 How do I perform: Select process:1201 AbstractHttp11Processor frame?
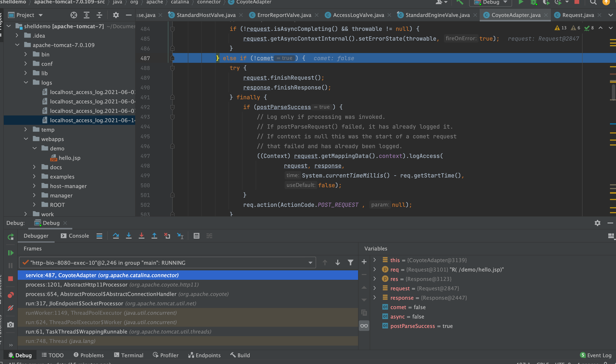188,284
